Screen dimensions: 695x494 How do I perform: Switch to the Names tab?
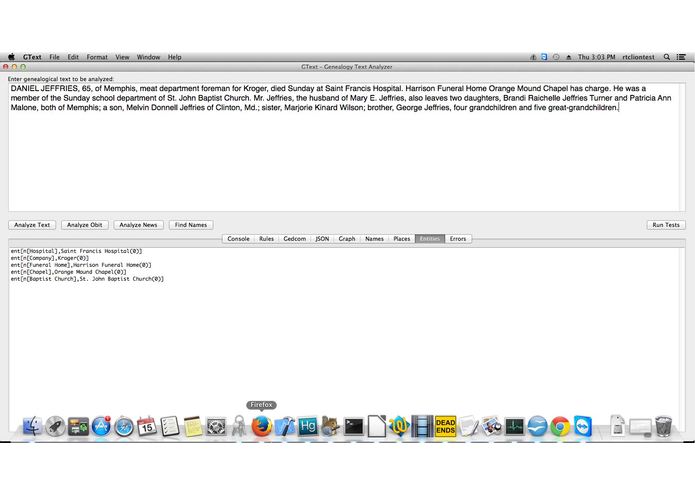[x=374, y=238]
